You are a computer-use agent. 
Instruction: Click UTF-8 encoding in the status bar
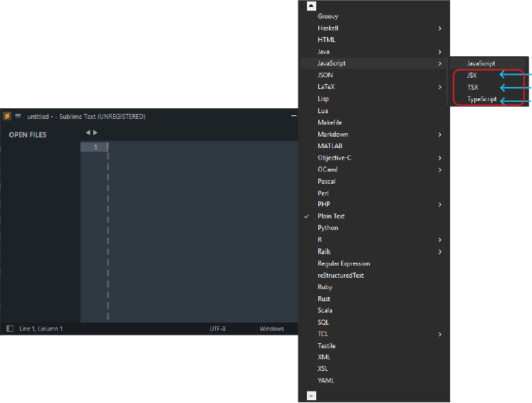point(217,329)
